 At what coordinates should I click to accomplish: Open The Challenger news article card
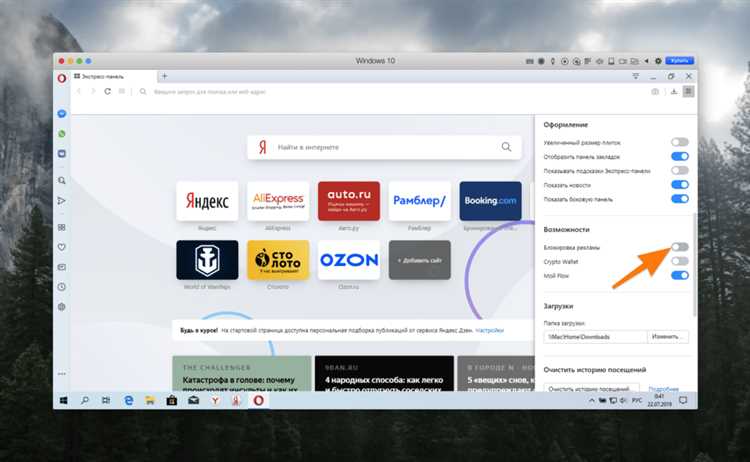[242, 374]
